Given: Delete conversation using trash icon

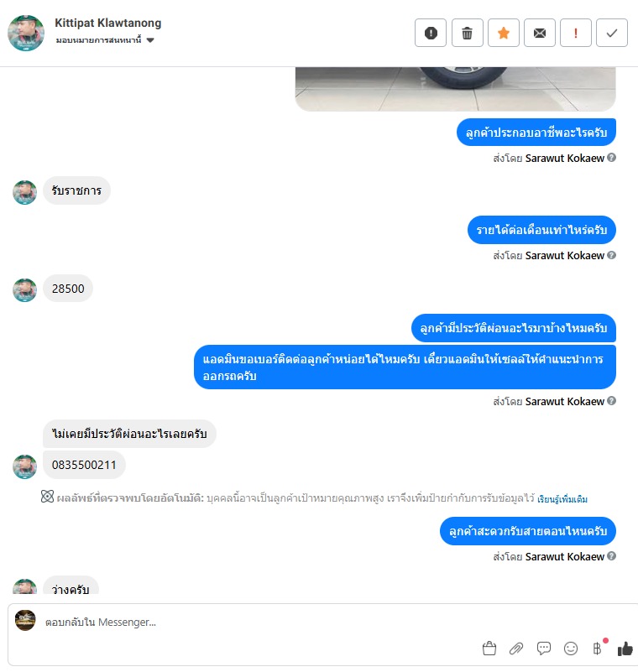Looking at the screenshot, I should [468, 33].
